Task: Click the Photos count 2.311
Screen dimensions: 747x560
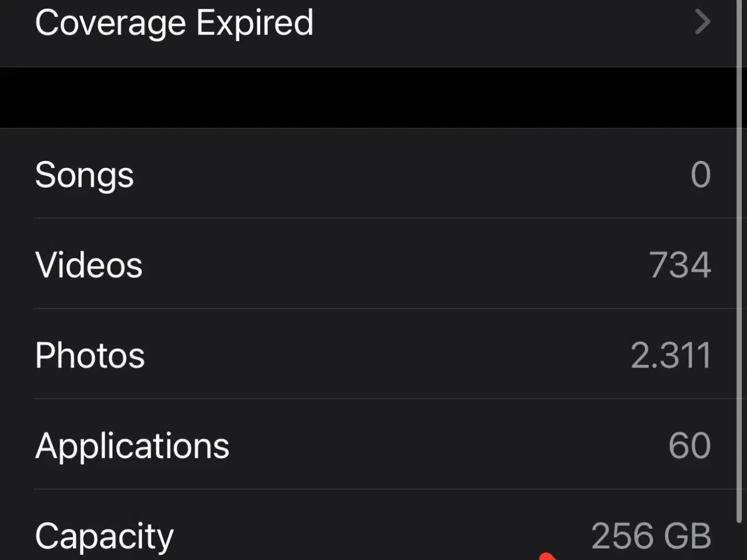Action: point(671,355)
